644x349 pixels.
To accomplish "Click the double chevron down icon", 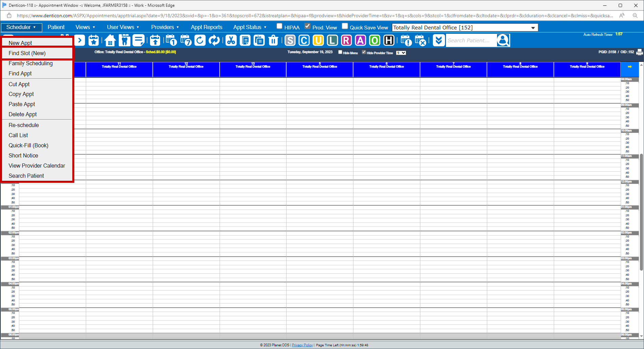I will (439, 40).
